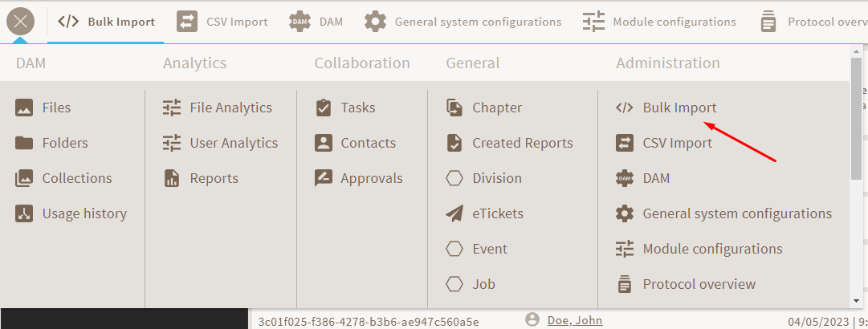868x329 pixels.
Task: Click the Approvals icon
Action: [x=324, y=178]
